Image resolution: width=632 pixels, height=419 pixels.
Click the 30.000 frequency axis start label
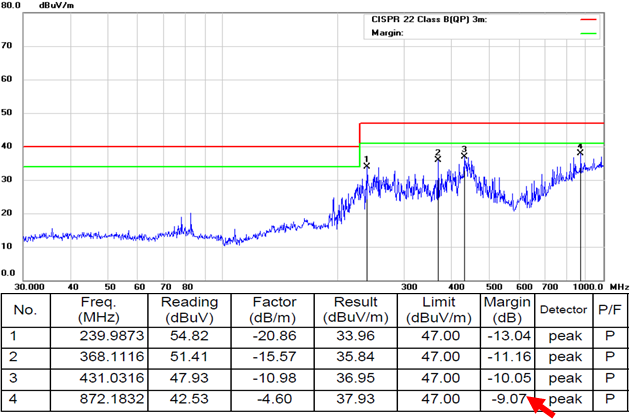(x=29, y=287)
